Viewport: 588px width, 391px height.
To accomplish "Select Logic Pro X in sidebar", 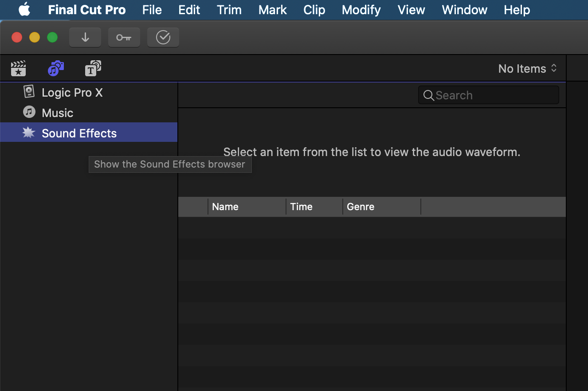I will [x=72, y=93].
